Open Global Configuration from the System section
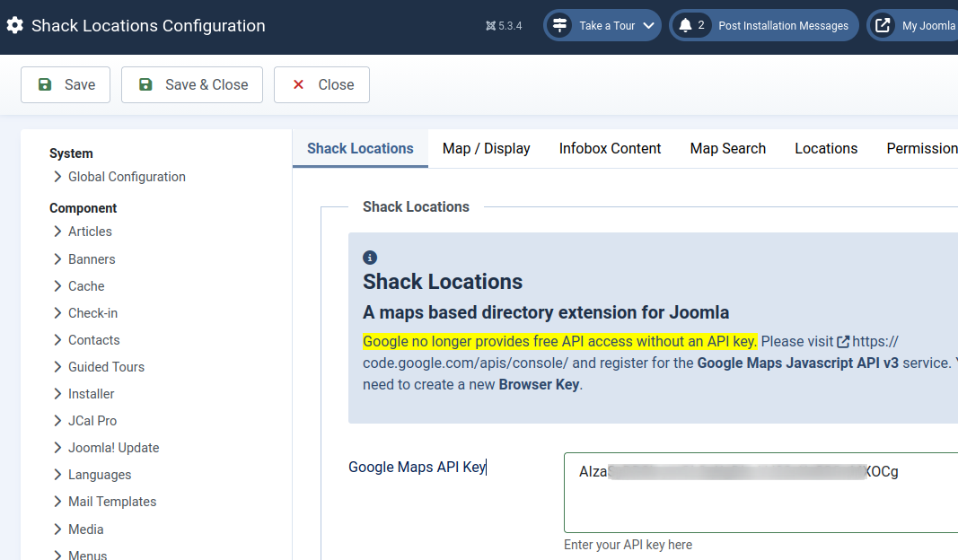958x560 pixels. [127, 177]
